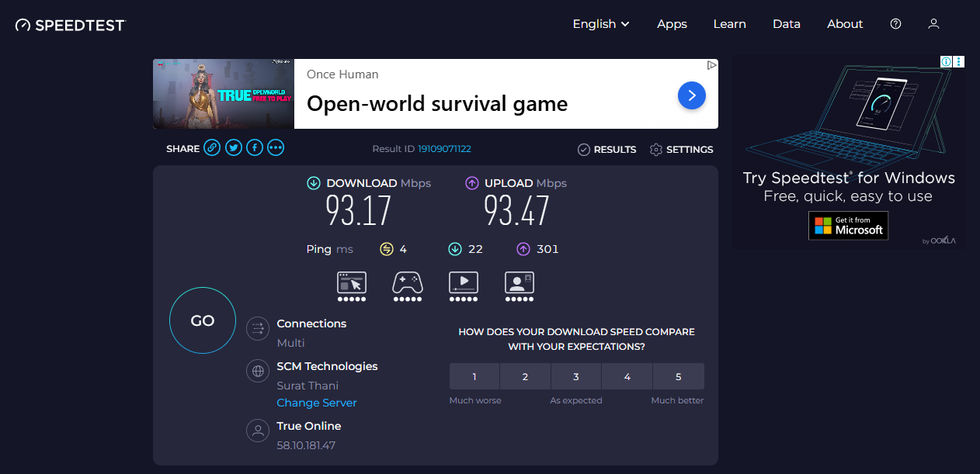Click the AdChoices icon on banner ad
This screenshot has width=980, height=474.
[711, 65]
